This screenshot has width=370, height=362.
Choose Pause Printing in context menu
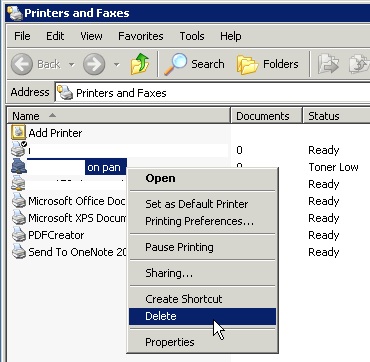coord(202,247)
